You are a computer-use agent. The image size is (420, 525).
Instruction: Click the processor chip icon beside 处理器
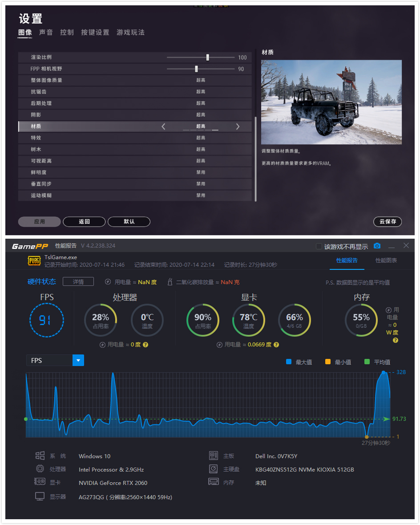click(40, 469)
